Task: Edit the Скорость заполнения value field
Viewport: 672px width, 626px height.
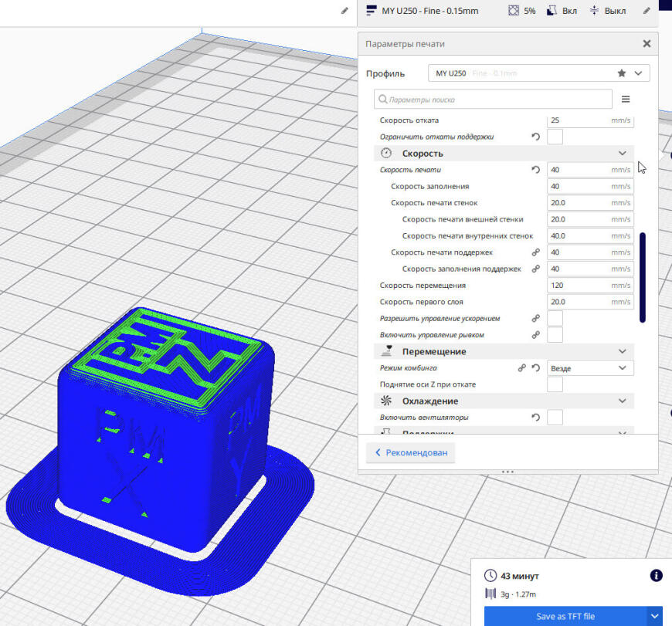Action: (590, 186)
